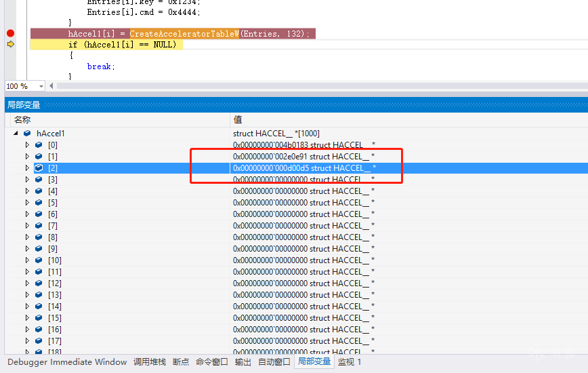Expand the [13] array element

27,295
